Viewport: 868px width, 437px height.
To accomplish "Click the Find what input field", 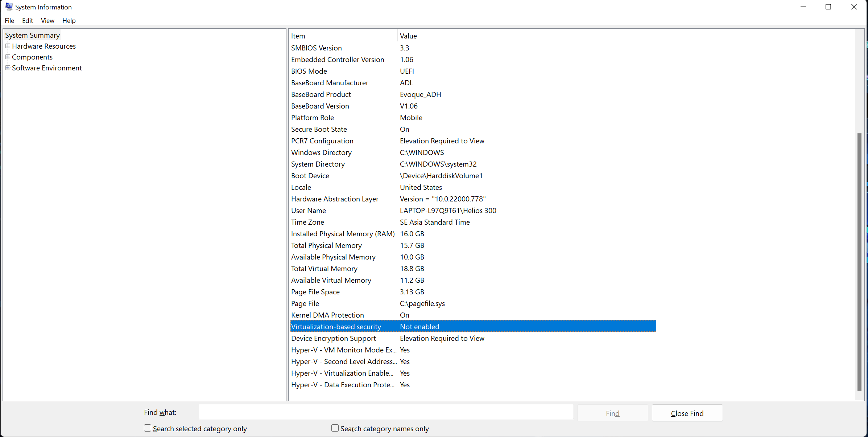I will click(x=386, y=412).
